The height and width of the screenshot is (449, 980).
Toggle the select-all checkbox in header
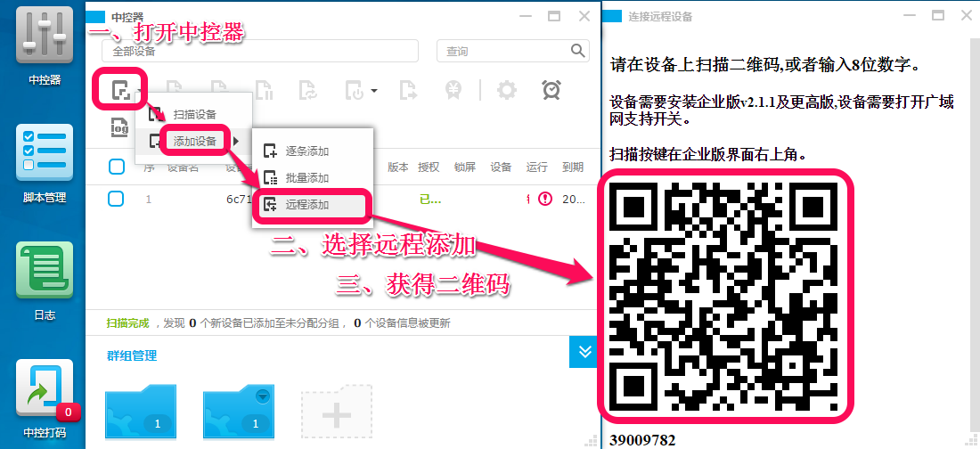pyautogui.click(x=116, y=167)
